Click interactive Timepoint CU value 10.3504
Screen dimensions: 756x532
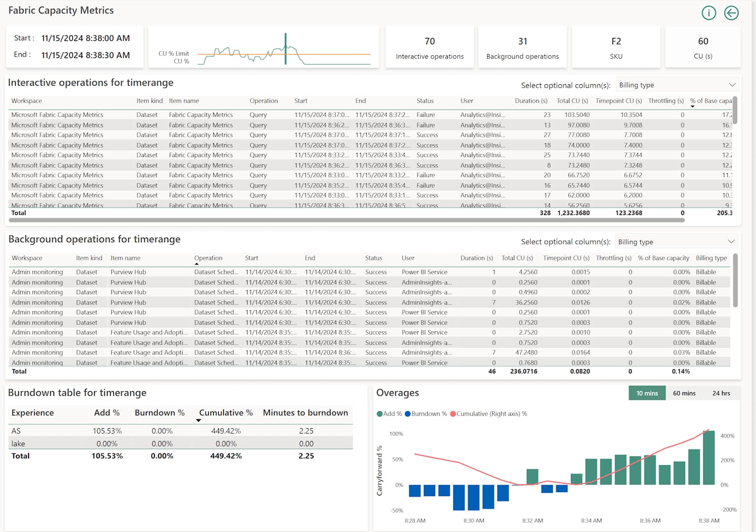pos(631,115)
